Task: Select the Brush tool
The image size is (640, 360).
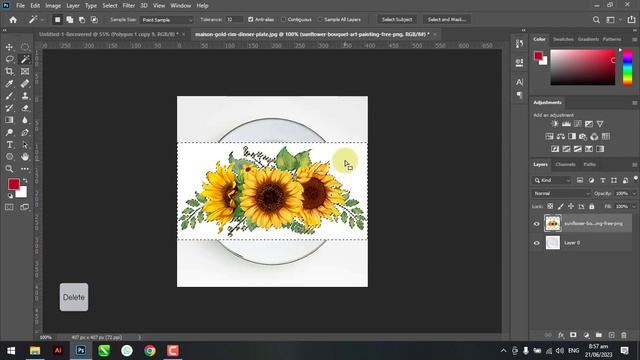Action: pyautogui.click(x=9, y=96)
